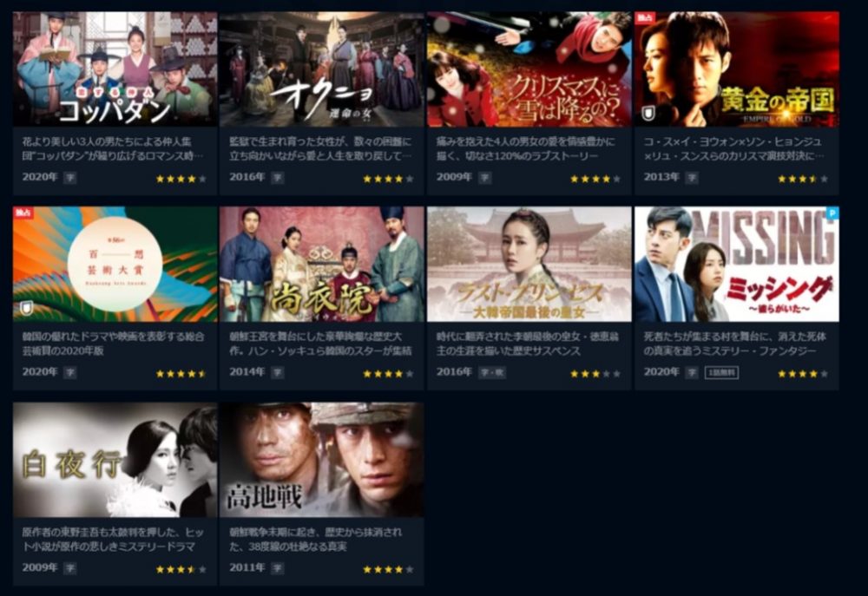Click the U shield icon on 百想芸術大賞
The height and width of the screenshot is (596, 868).
click(x=27, y=308)
